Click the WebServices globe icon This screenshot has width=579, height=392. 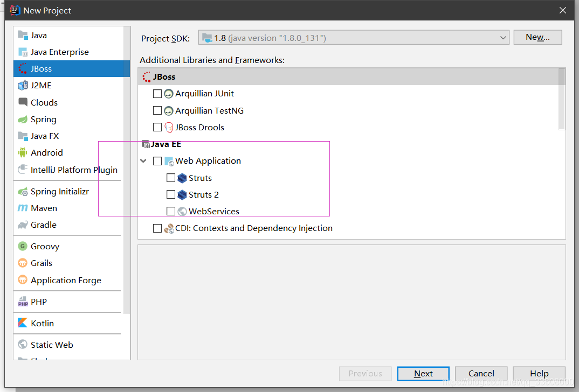pyautogui.click(x=182, y=211)
